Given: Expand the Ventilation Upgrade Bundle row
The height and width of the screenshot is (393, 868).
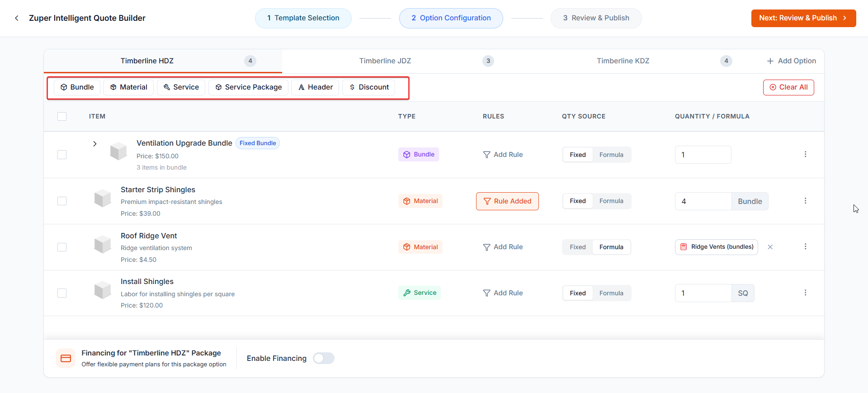Looking at the screenshot, I should coord(94,144).
